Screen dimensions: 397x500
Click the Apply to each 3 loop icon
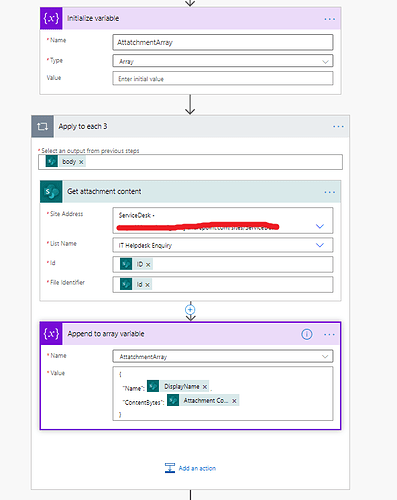(x=42, y=126)
